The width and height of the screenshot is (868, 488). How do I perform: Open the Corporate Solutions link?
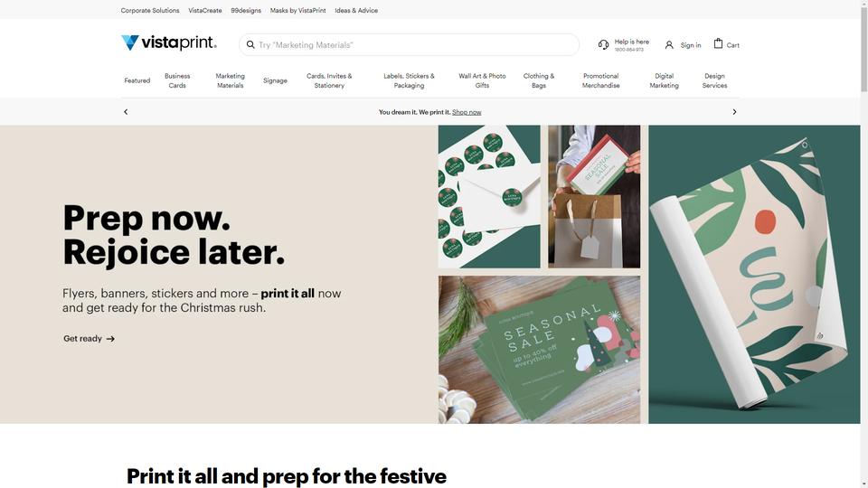tap(150, 11)
